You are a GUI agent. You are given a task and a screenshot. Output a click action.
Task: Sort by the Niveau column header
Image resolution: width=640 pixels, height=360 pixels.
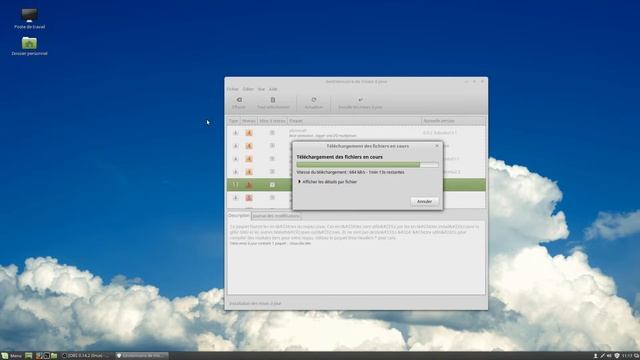click(x=249, y=121)
